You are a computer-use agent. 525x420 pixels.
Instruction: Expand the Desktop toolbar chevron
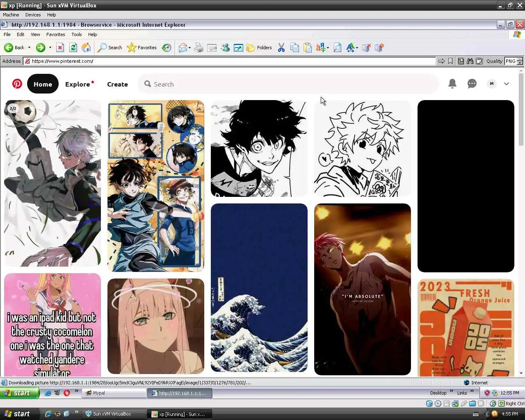tap(452, 391)
